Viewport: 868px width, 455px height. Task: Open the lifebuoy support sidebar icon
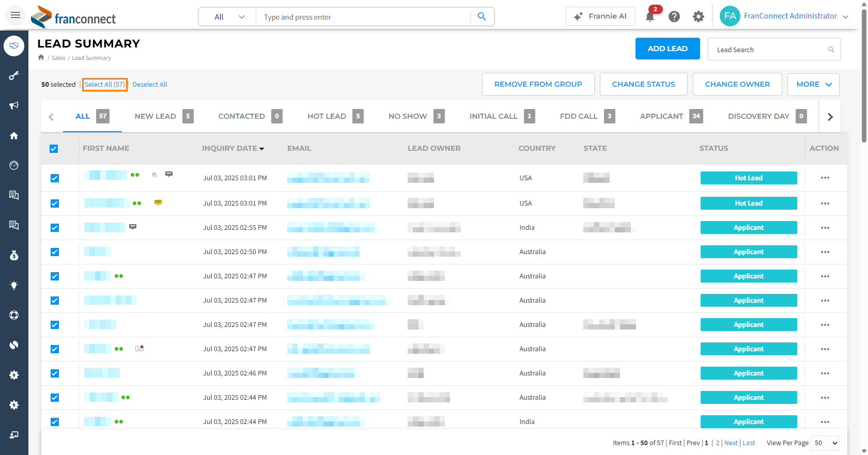(x=14, y=315)
